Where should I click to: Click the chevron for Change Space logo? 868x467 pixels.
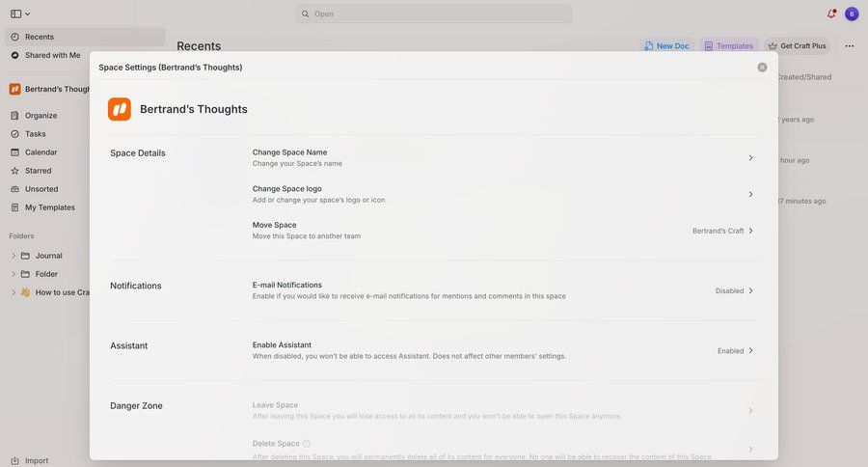[750, 195]
